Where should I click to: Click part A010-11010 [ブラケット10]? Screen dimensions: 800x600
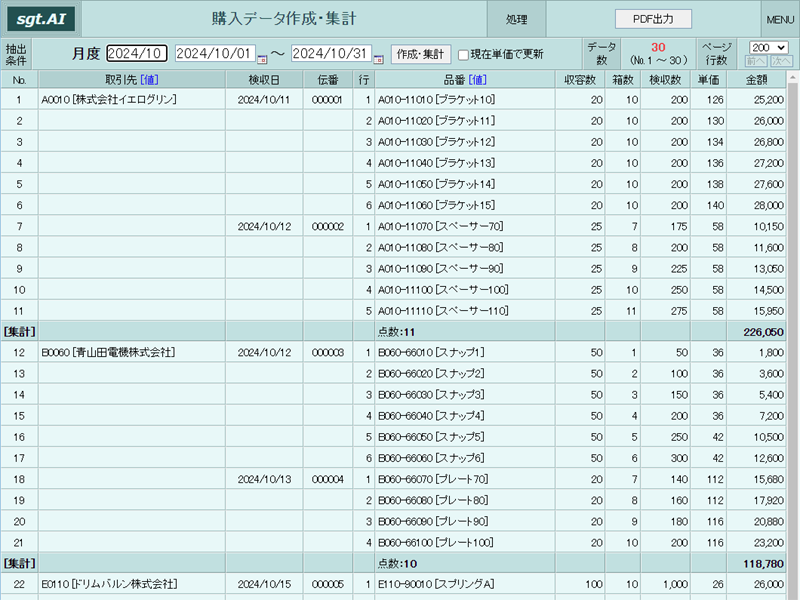pyautogui.click(x=436, y=99)
